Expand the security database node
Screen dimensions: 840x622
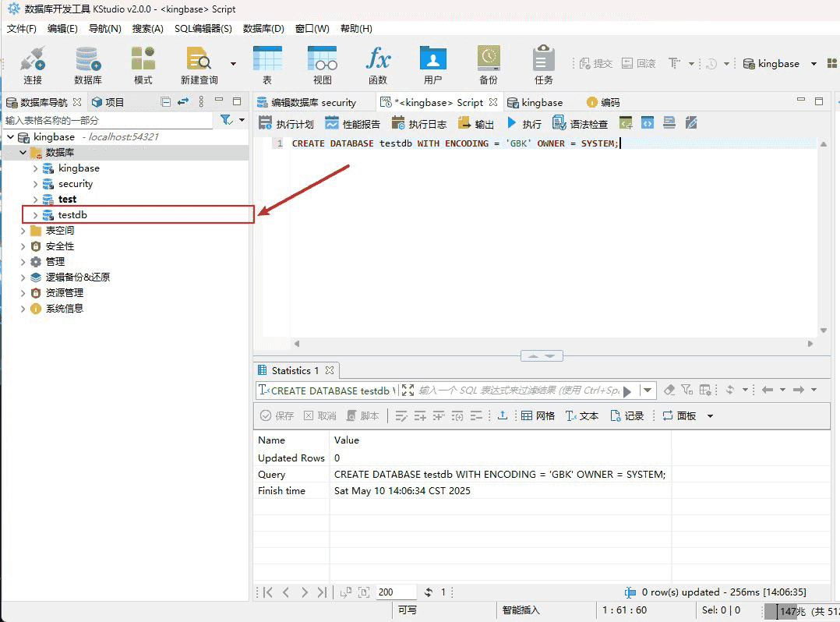pos(35,184)
